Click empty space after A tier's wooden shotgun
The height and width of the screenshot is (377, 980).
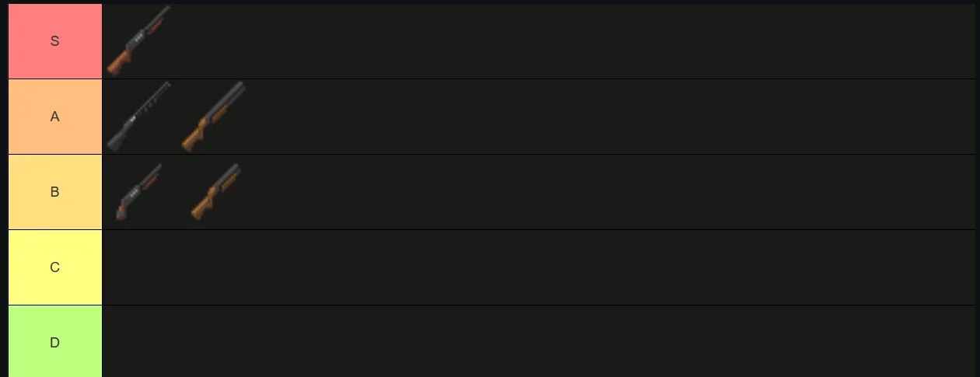point(611,117)
